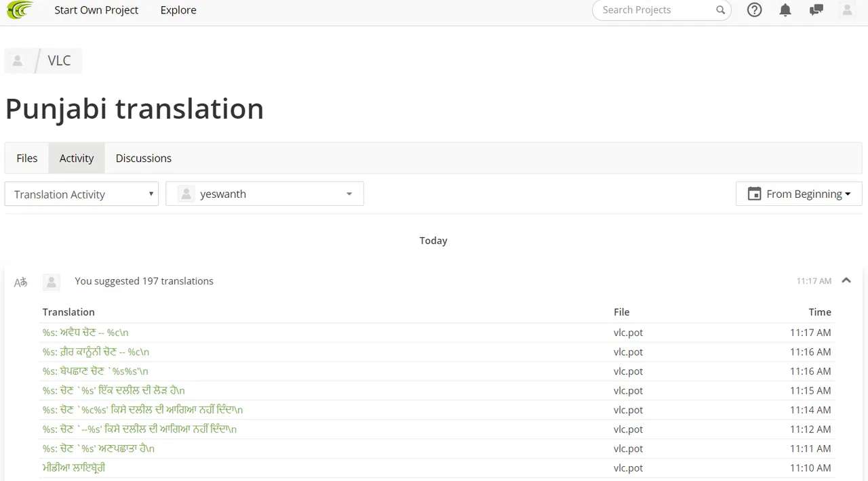This screenshot has width=868, height=481.
Task: Switch to the Files tab
Action: click(27, 158)
